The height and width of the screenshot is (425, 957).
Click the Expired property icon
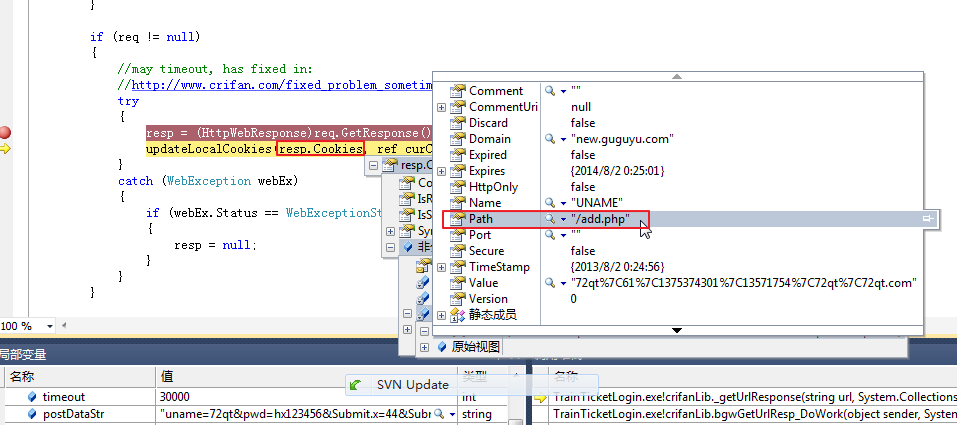coord(457,155)
